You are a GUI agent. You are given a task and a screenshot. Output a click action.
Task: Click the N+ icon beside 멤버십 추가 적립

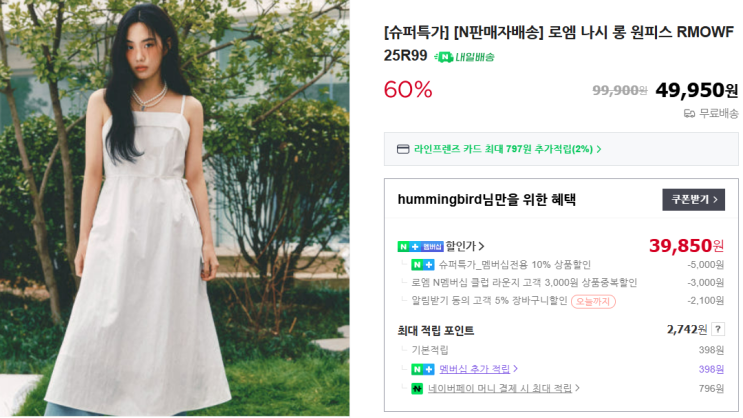tap(423, 369)
